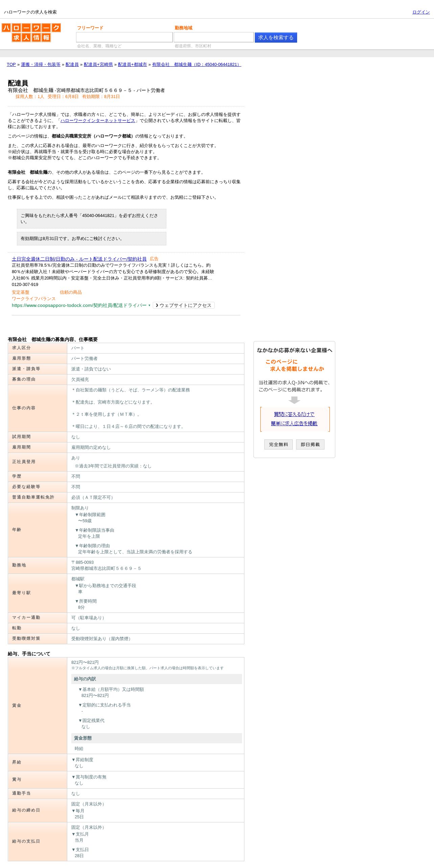Click the 賃金形態 subheading
This screenshot has height=868, width=434.
[156, 738]
